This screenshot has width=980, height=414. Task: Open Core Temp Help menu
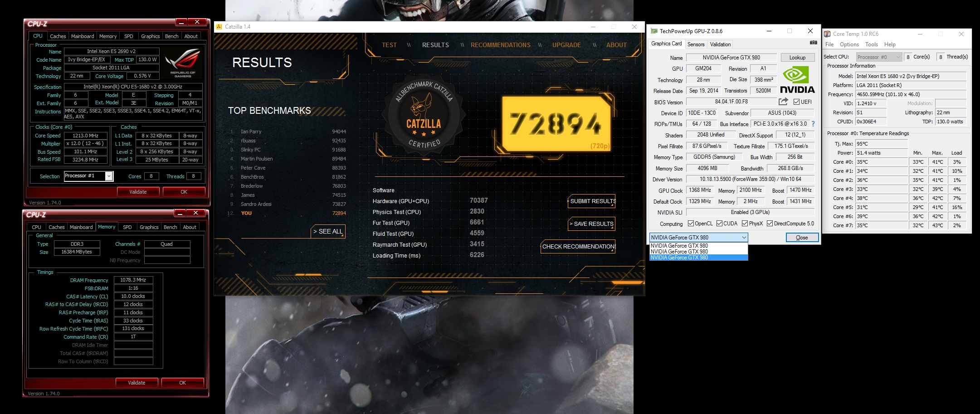coord(890,44)
